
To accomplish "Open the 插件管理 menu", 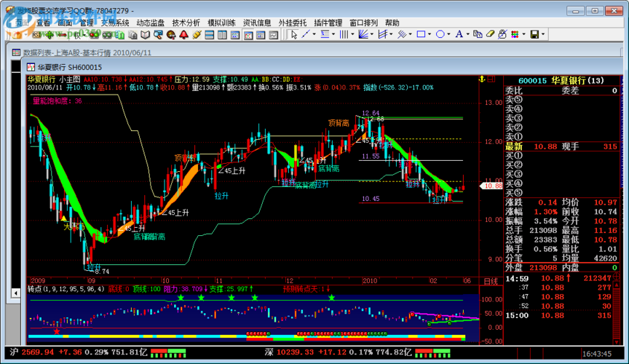I will pyautogui.click(x=328, y=23).
